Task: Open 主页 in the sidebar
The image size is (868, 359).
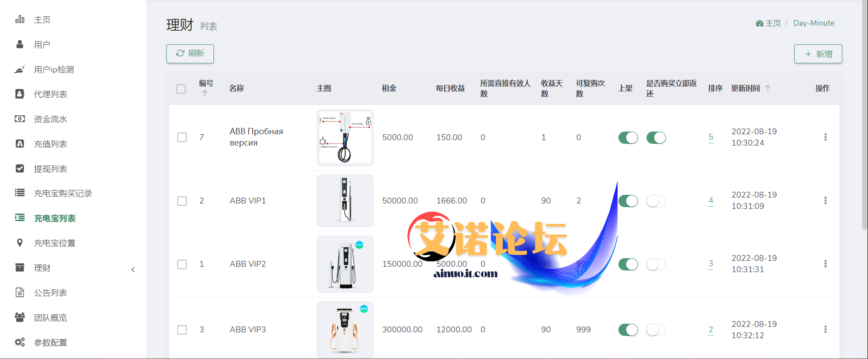Action: [42, 20]
